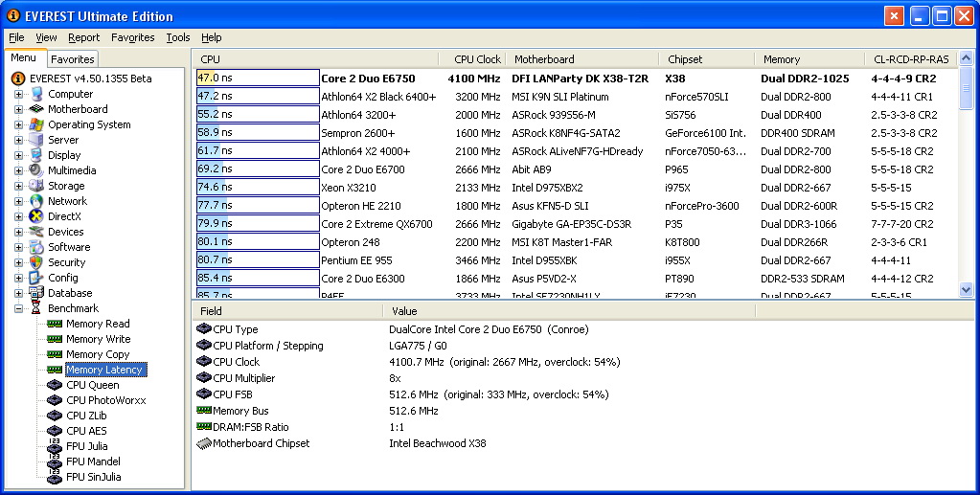Select the Athlon64 X2 Black 6400+ row
The height and width of the screenshot is (495, 980).
click(575, 97)
